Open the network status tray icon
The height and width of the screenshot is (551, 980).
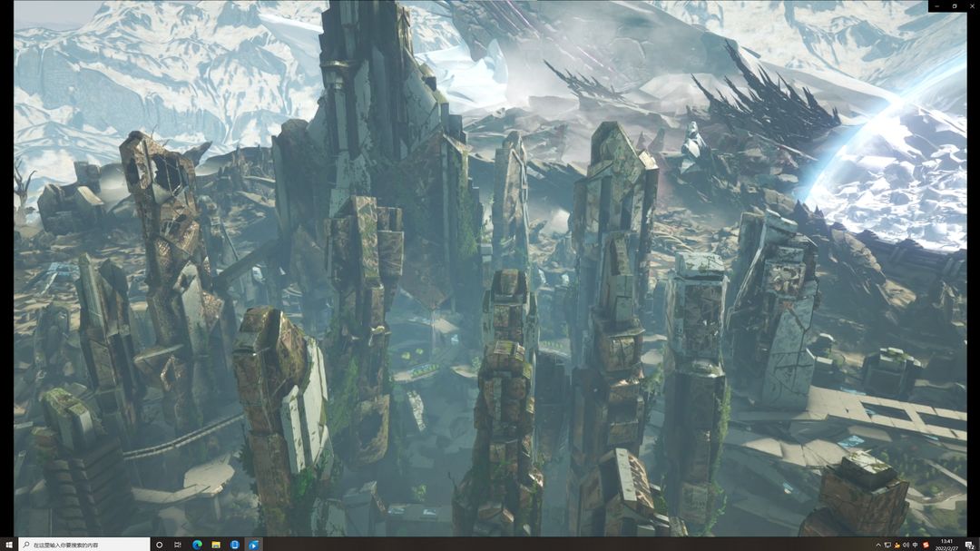point(887,545)
